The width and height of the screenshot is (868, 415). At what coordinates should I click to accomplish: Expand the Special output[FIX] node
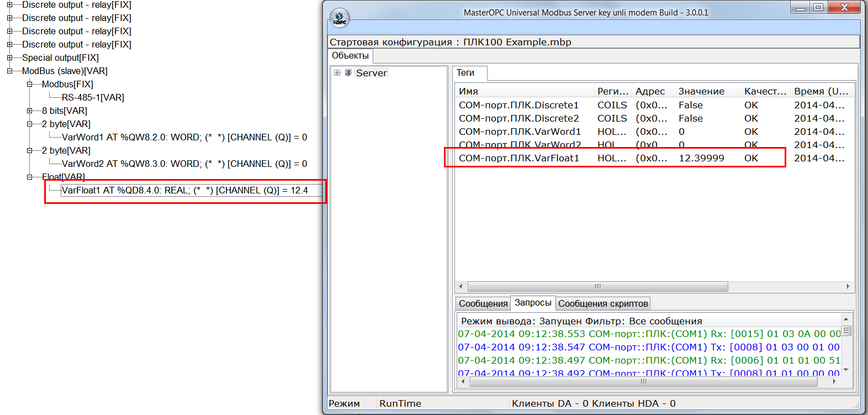pyautogui.click(x=9, y=57)
